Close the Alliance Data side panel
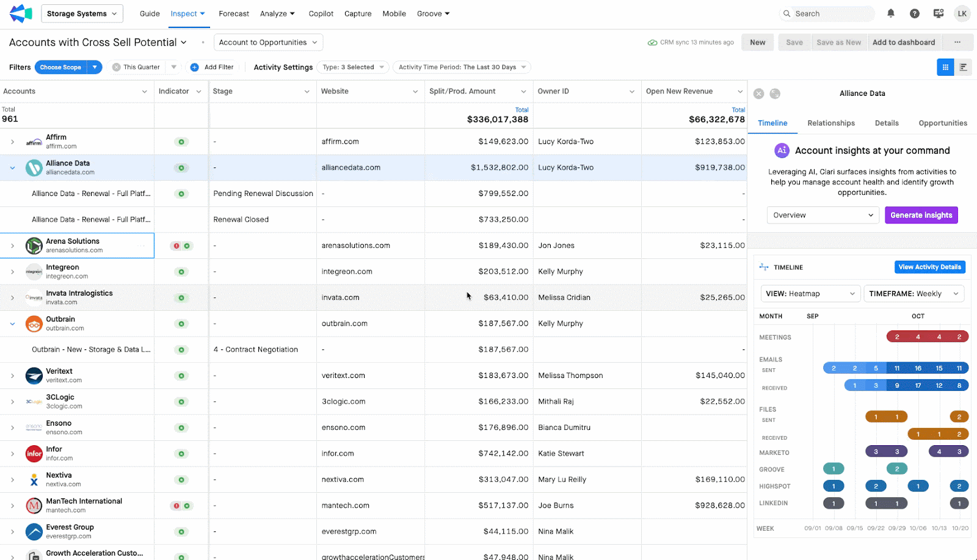Viewport: 977px width, 560px height. pos(759,93)
